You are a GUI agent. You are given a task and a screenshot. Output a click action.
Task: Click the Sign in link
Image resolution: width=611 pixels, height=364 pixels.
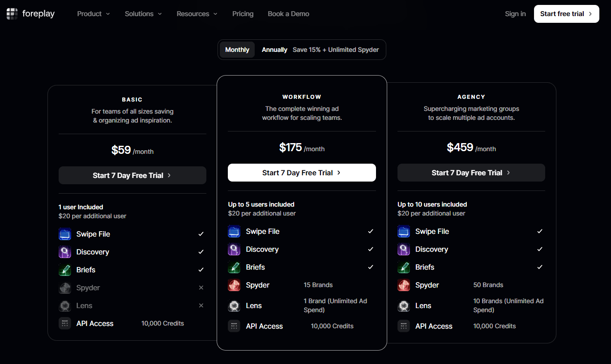(515, 13)
